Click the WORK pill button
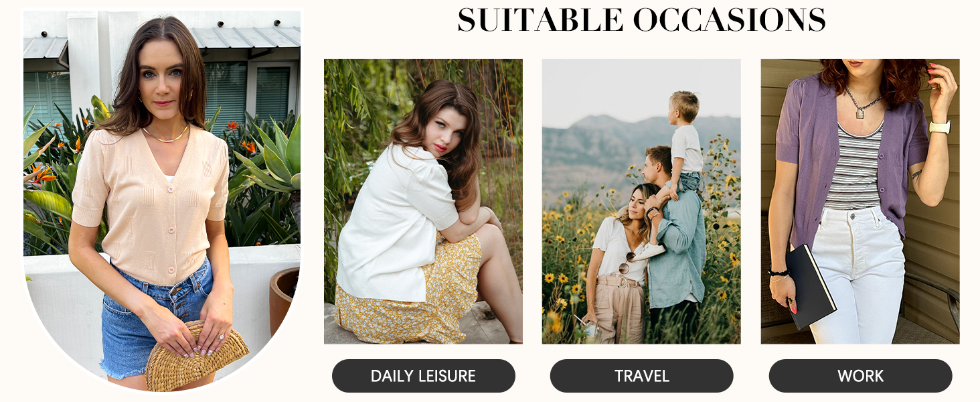This screenshot has height=402, width=980. point(860,376)
